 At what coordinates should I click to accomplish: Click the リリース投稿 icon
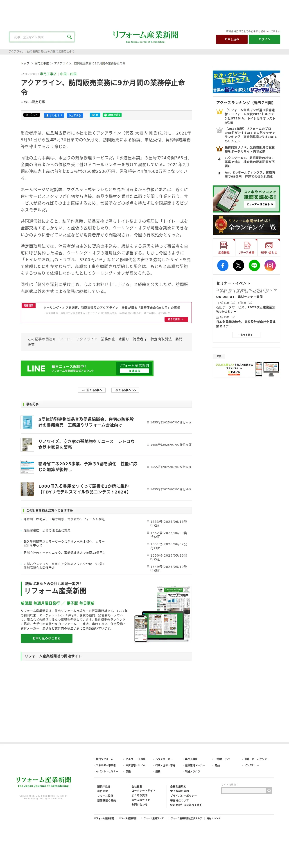click(x=246, y=247)
